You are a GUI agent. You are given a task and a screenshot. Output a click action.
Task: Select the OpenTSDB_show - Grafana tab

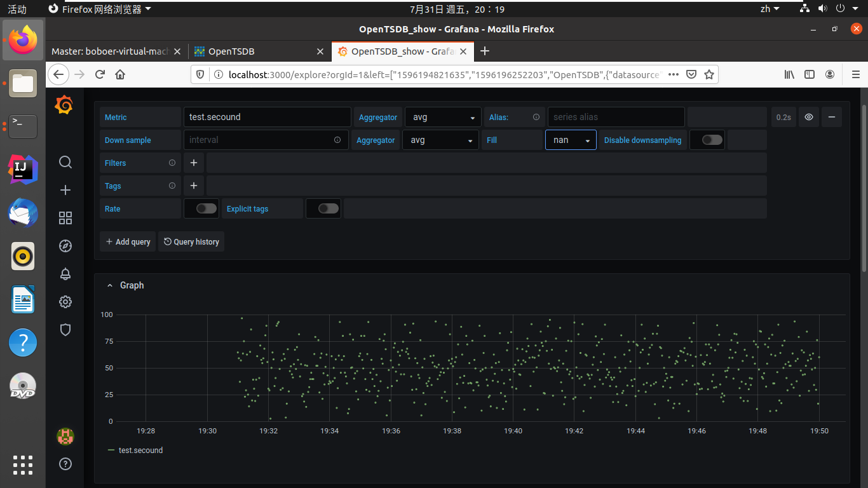(403, 51)
